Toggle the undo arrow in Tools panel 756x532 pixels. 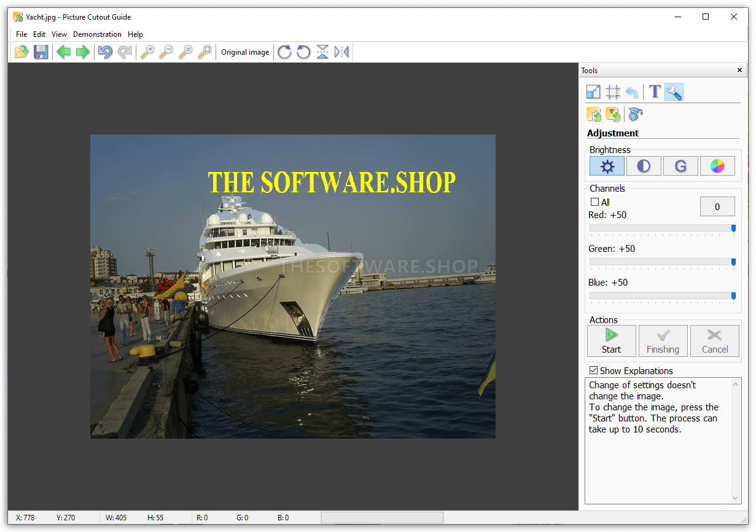(631, 91)
